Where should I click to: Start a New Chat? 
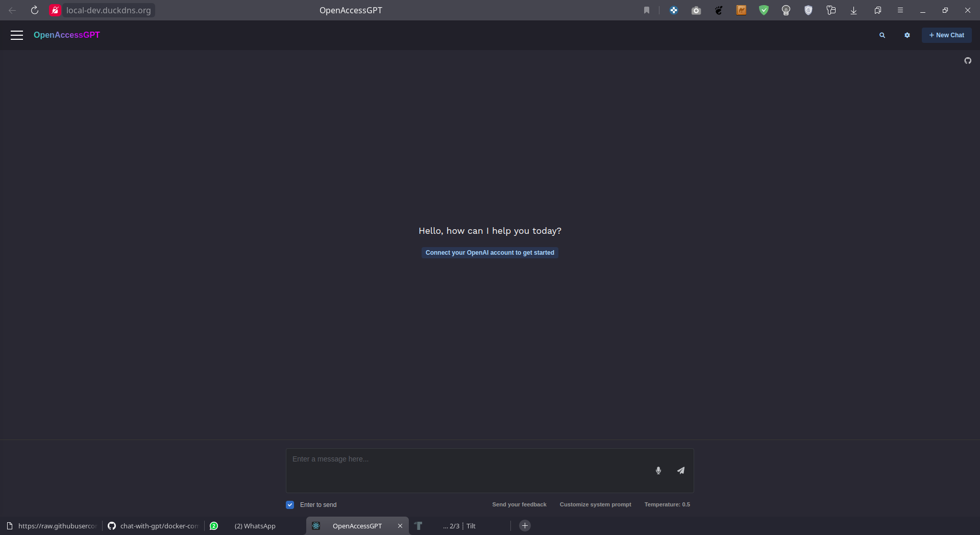(946, 35)
